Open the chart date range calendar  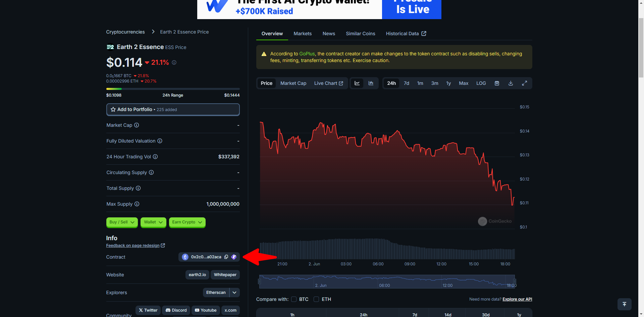click(x=497, y=83)
